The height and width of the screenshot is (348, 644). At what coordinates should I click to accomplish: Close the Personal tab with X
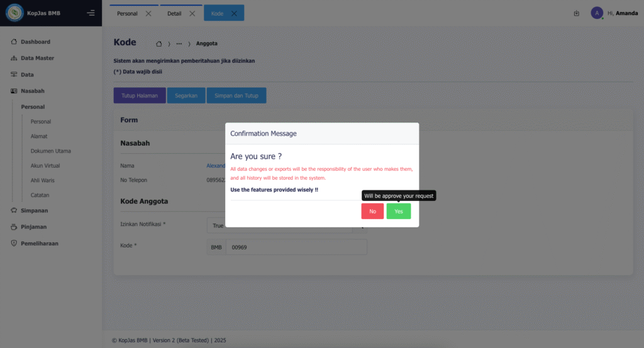[x=148, y=13]
